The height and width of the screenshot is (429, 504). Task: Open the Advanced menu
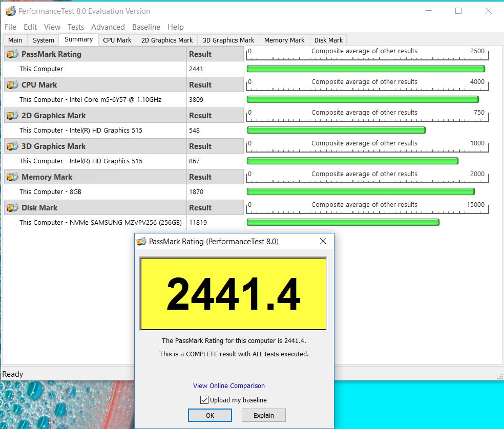(x=108, y=27)
